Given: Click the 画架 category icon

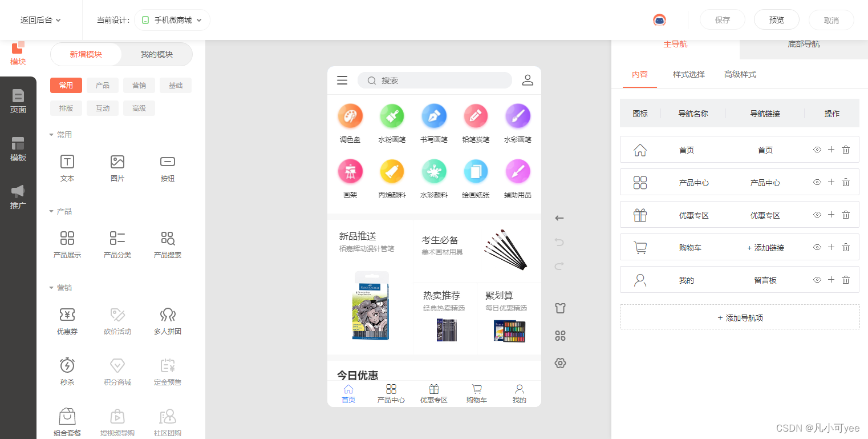Looking at the screenshot, I should [x=350, y=171].
